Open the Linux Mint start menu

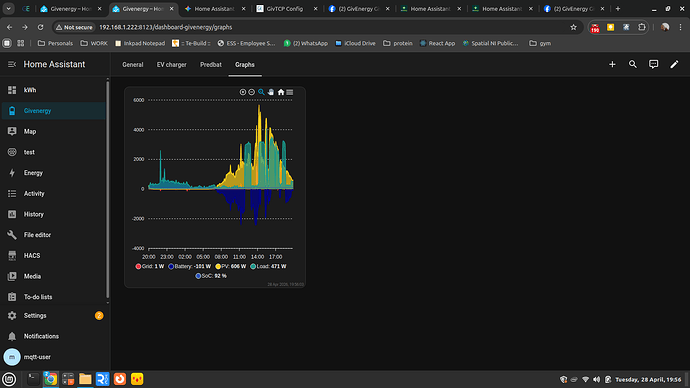pyautogui.click(x=9, y=379)
